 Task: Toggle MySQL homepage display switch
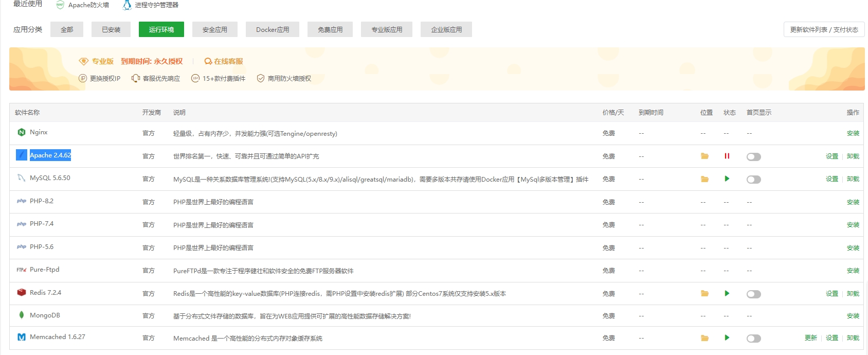(754, 180)
